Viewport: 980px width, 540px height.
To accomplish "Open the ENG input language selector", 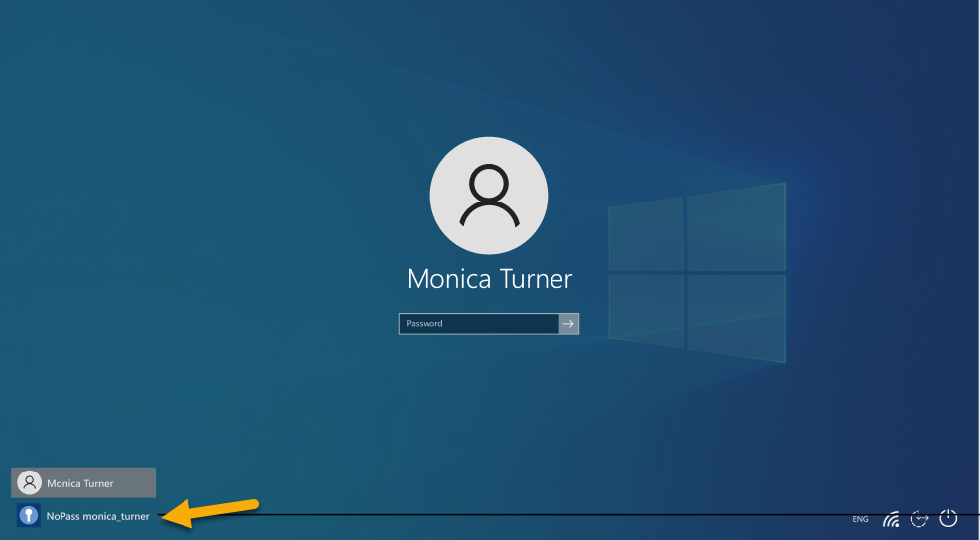I will pyautogui.click(x=860, y=519).
